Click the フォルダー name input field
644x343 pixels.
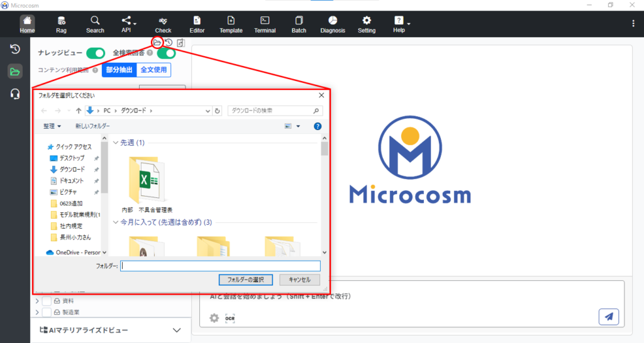(220, 266)
